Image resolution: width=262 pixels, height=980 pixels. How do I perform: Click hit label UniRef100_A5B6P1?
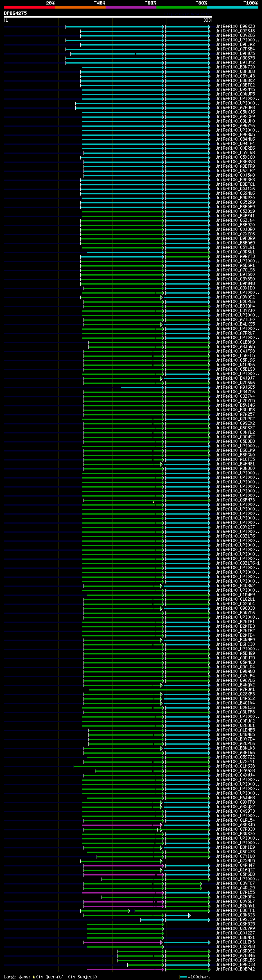pyautogui.click(x=235, y=266)
